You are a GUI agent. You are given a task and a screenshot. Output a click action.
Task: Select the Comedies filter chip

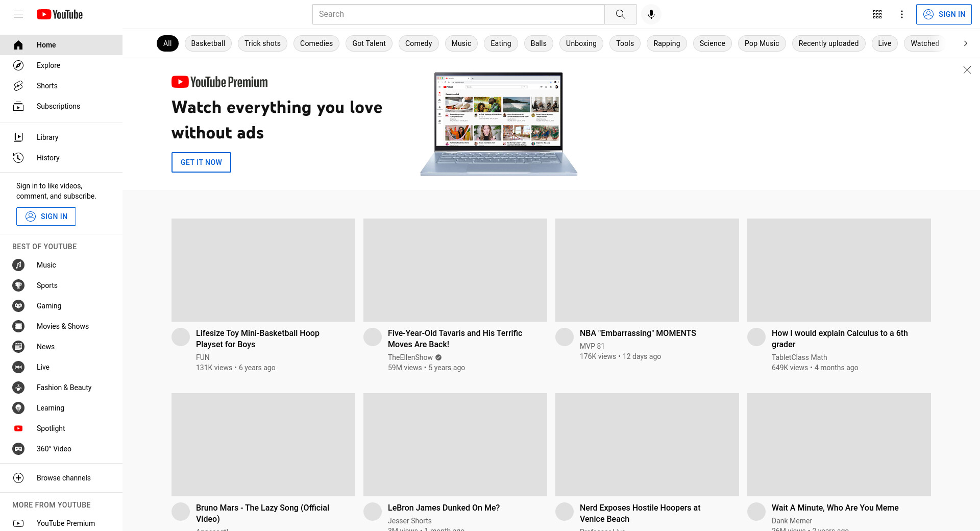coord(316,43)
